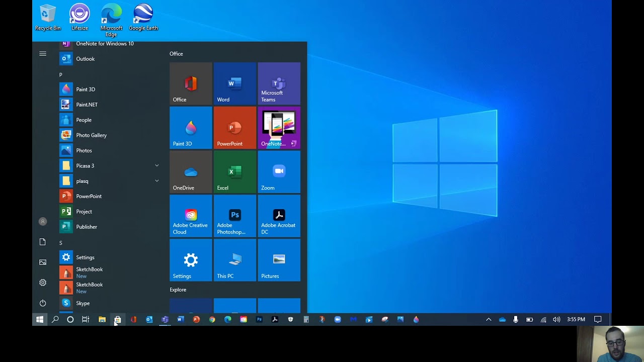This screenshot has width=644, height=362.
Task: Show hidden system tray icons
Action: 489,319
